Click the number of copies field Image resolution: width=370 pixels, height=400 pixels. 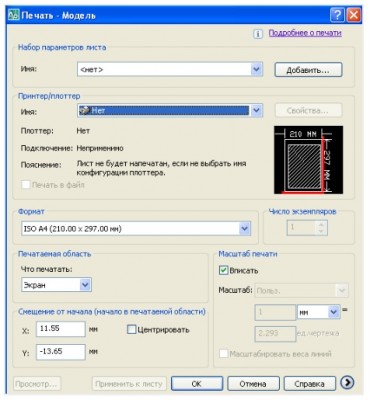point(301,228)
